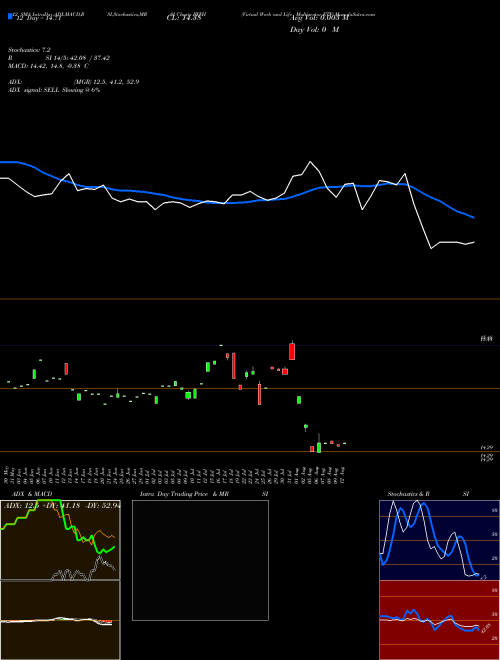
Task: Open the empty Intra Day Trading Price chart panel
Action: [x=200, y=560]
